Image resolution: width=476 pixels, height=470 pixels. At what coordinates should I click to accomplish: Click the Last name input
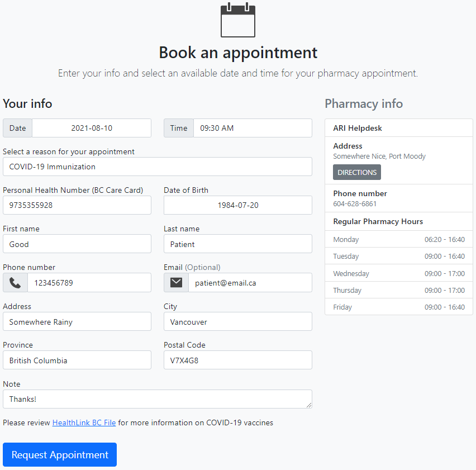(238, 244)
